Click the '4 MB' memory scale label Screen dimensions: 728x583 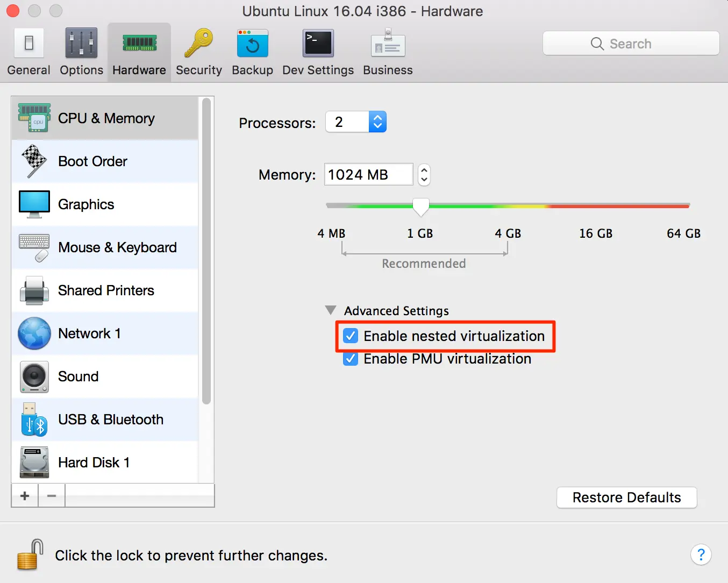(x=331, y=233)
